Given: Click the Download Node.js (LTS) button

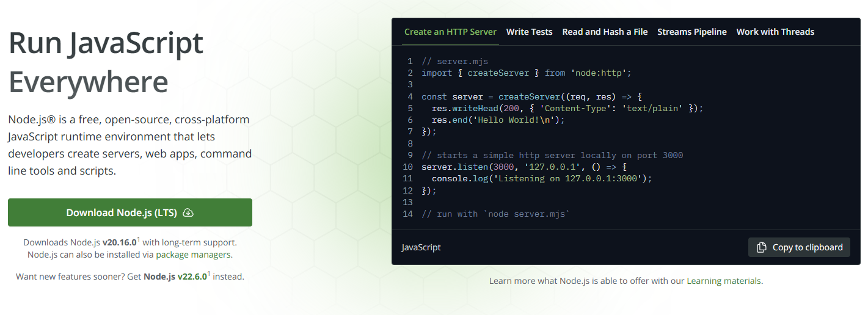Looking at the screenshot, I should pos(130,212).
